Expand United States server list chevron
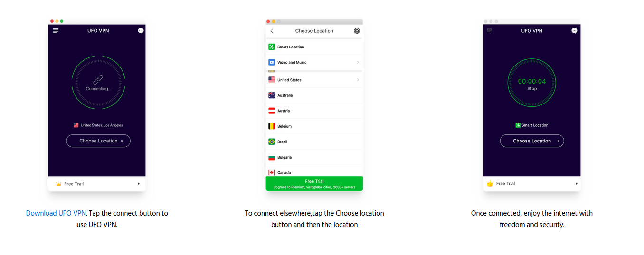This screenshot has width=644, height=255. [x=358, y=80]
